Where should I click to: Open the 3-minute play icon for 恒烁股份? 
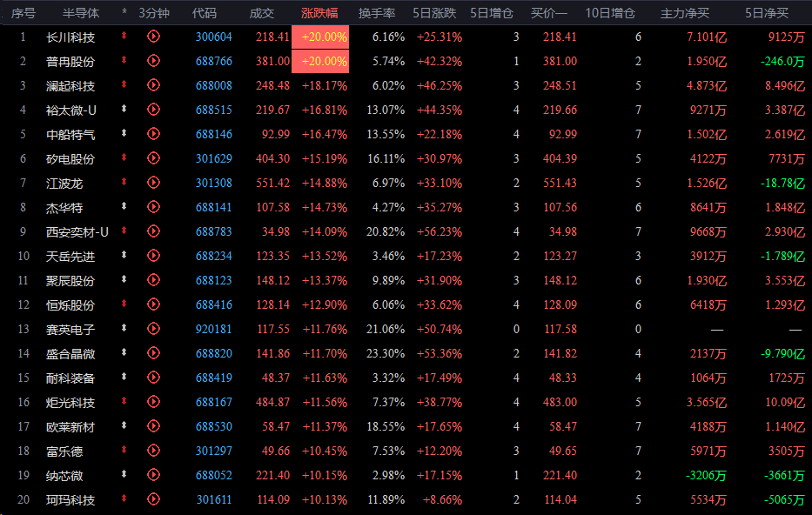pos(153,304)
